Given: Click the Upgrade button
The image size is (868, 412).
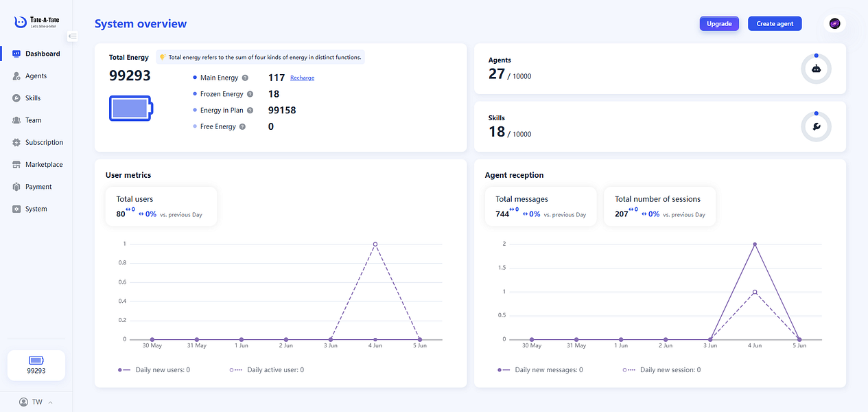Looking at the screenshot, I should tap(719, 24).
